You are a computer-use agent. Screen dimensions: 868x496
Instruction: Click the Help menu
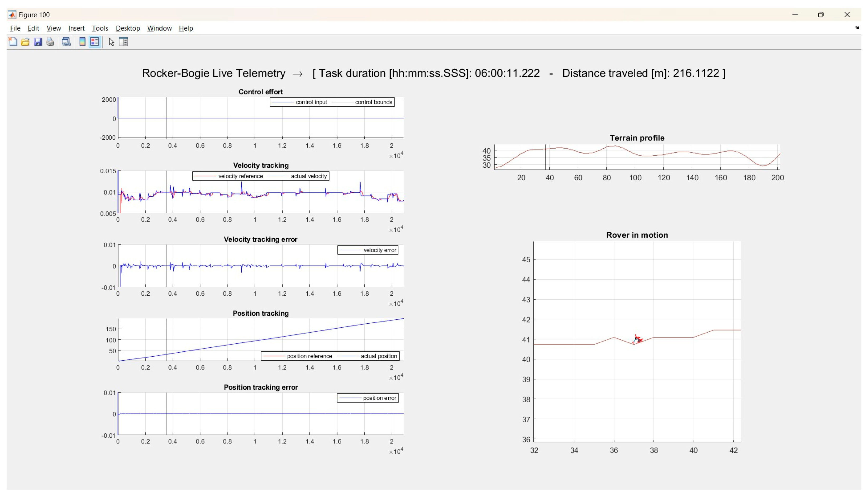point(186,28)
